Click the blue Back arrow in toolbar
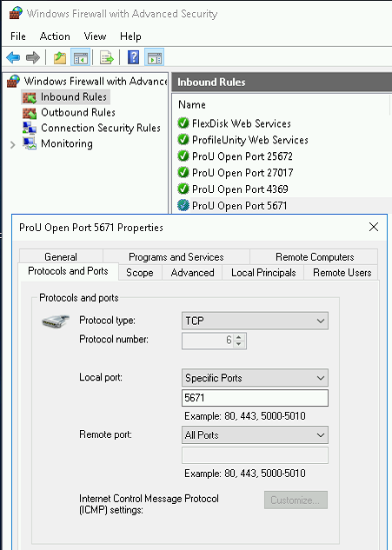This screenshot has height=550, width=392. (x=13, y=57)
